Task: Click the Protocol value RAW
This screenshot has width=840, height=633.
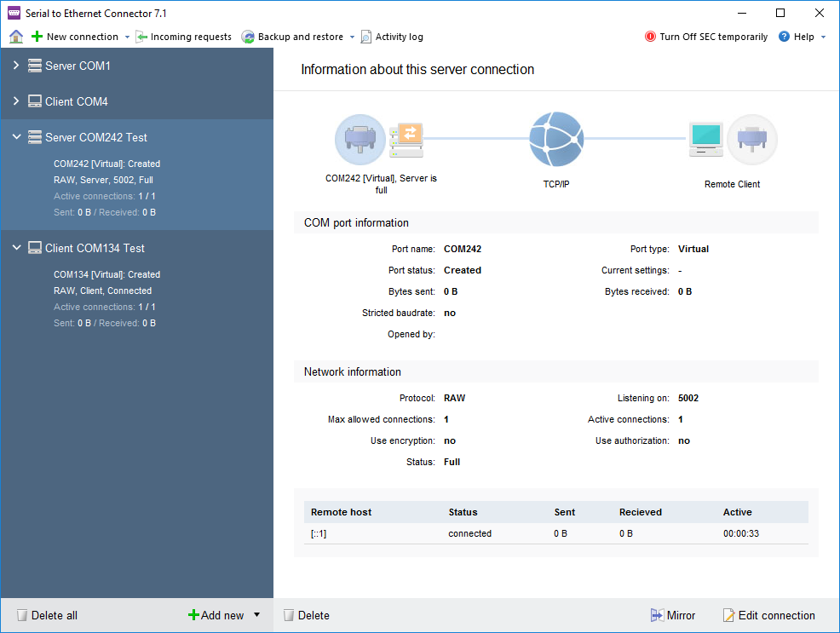Action: (454, 398)
